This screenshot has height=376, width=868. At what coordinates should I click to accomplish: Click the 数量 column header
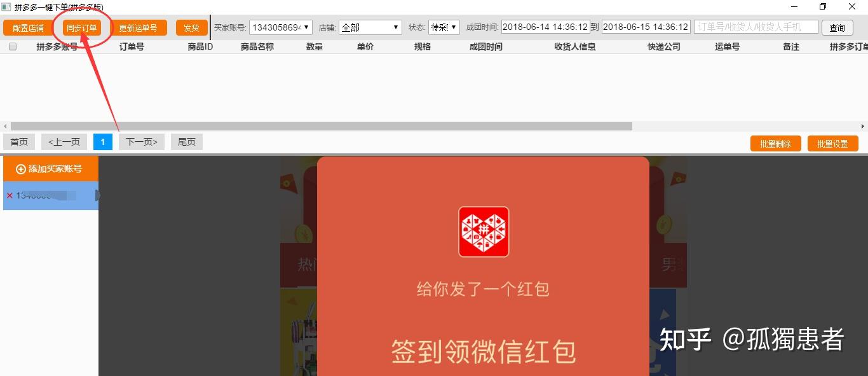(315, 46)
